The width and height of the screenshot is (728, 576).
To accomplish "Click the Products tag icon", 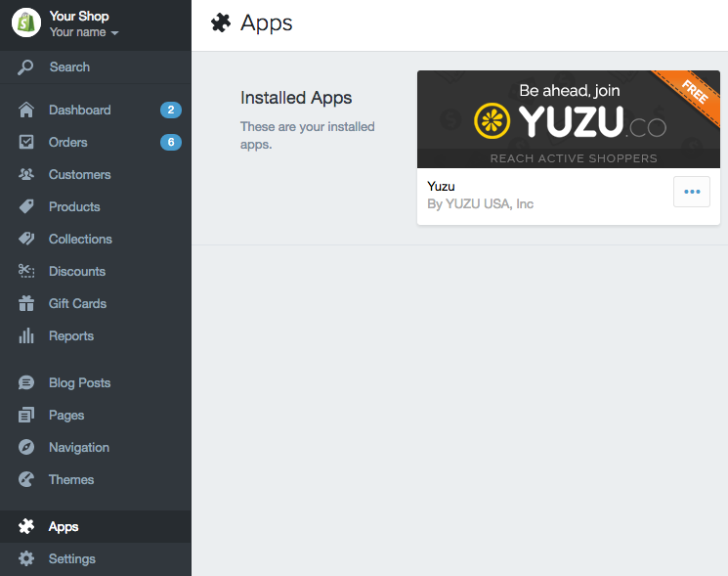I will pyautogui.click(x=26, y=206).
